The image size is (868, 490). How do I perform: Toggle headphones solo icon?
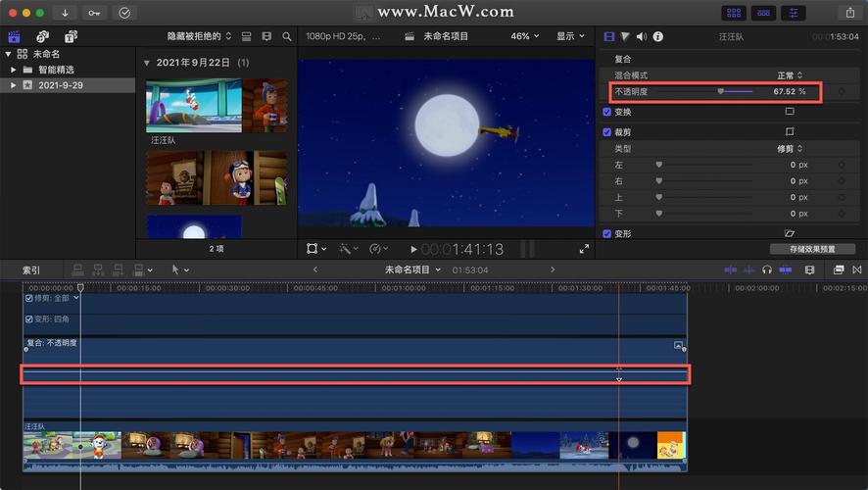pyautogui.click(x=767, y=269)
